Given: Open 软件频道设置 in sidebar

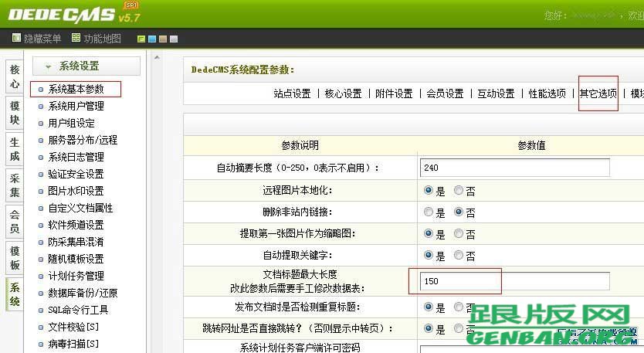Looking at the screenshot, I should click(x=76, y=225).
